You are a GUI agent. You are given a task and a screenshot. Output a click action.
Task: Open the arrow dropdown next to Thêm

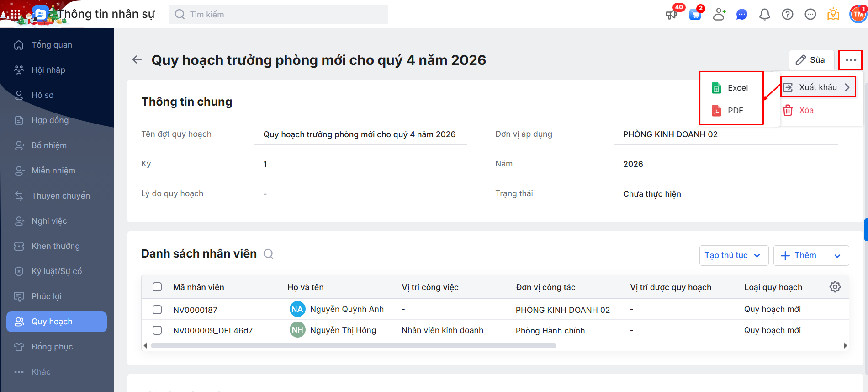[837, 256]
